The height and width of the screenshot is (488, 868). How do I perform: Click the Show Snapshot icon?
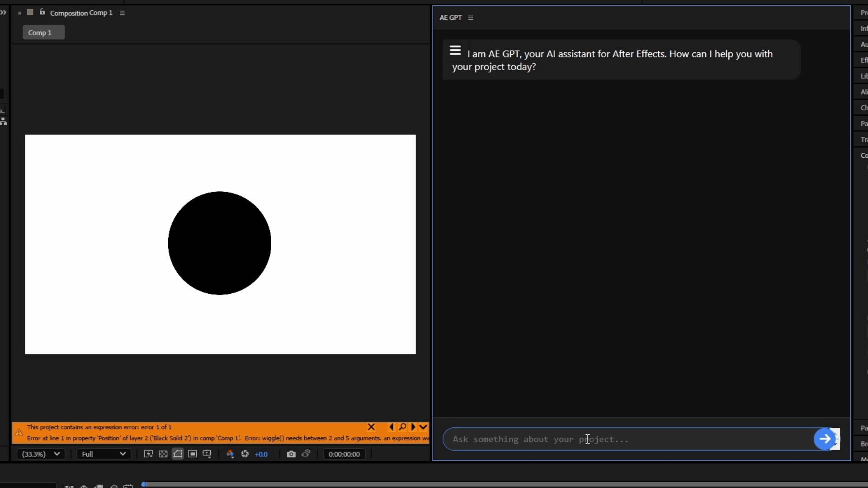point(306,454)
